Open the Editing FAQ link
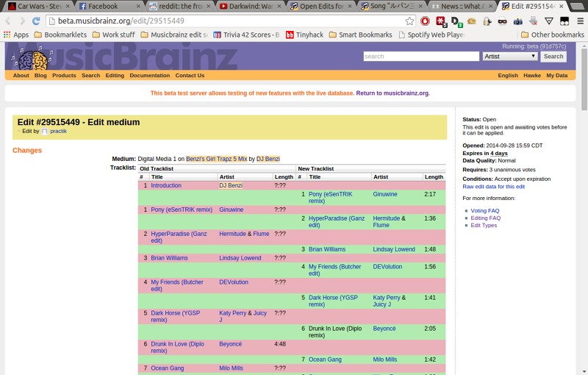The height and width of the screenshot is (375, 588). 486,218
